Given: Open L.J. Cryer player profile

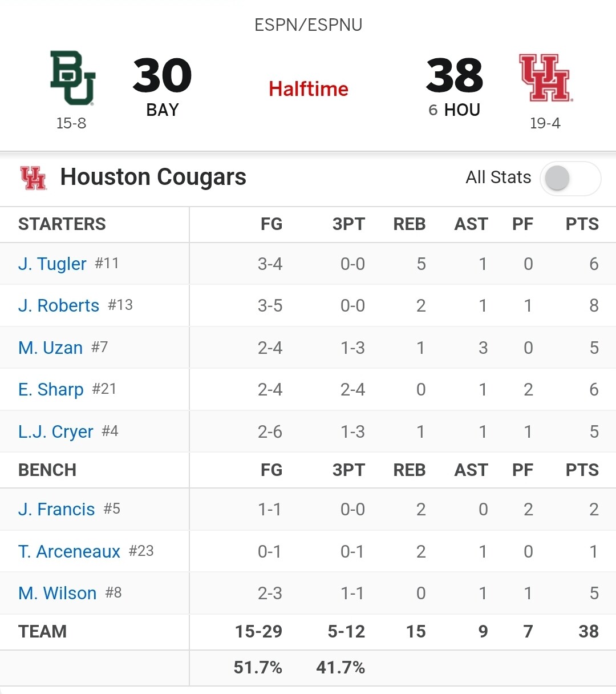Looking at the screenshot, I should [56, 431].
